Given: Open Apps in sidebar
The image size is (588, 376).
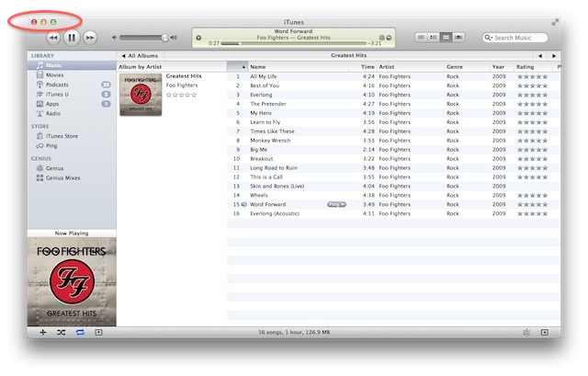Looking at the screenshot, I should tap(72, 104).
